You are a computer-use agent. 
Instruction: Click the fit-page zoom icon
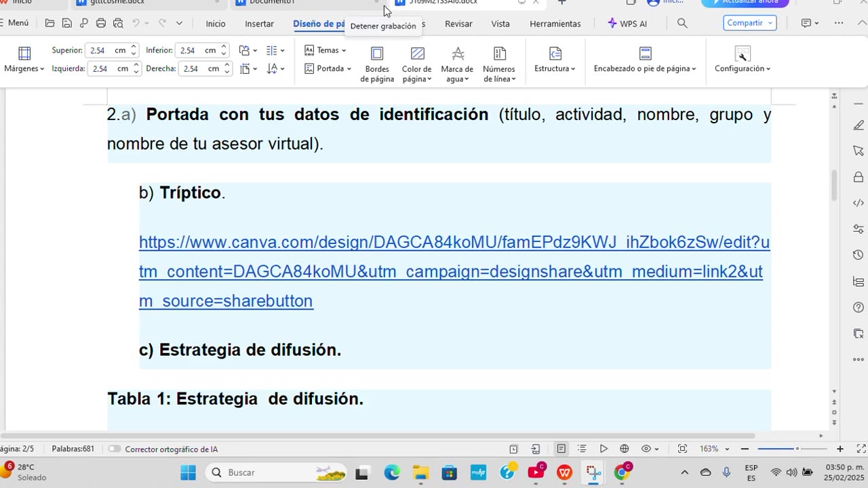(682, 449)
